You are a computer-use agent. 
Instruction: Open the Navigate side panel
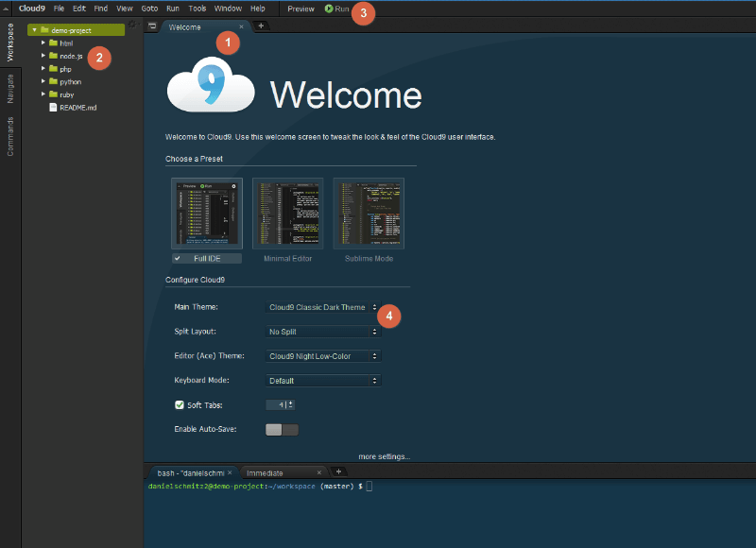click(10, 89)
